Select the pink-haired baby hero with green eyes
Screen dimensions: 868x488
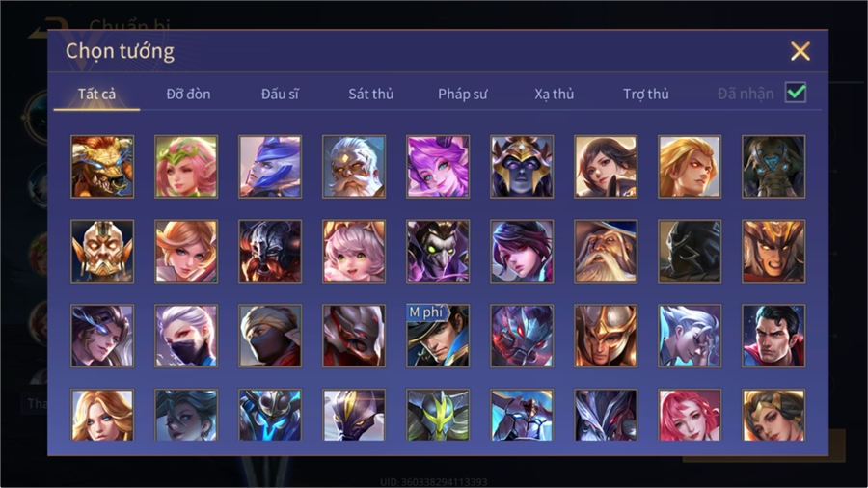click(x=354, y=251)
